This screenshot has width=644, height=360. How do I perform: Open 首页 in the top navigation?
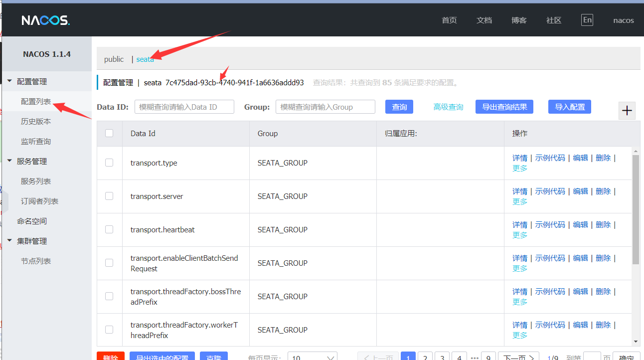pos(449,20)
